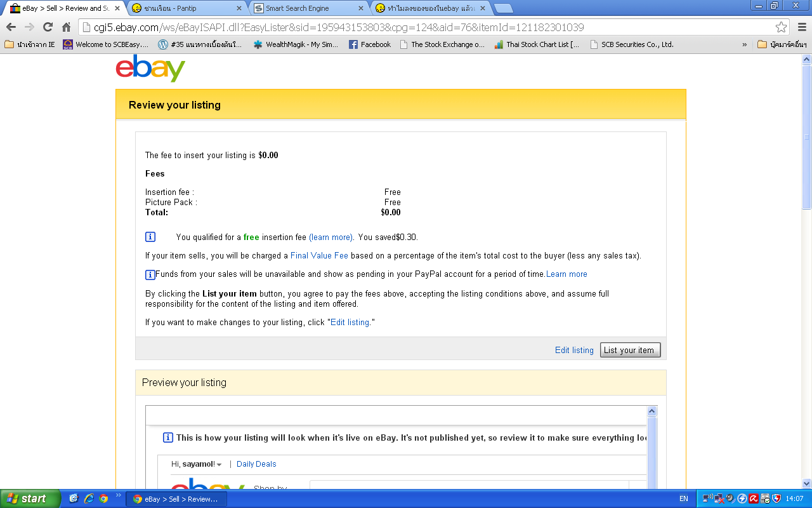812x508 pixels.
Task: Bookmark this page with the star icon
Action: point(782,27)
